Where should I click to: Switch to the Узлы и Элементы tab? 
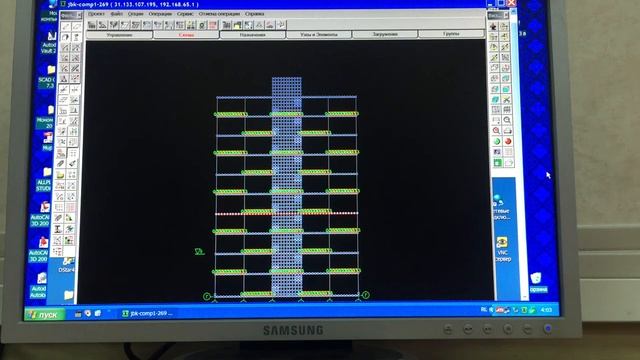click(319, 35)
